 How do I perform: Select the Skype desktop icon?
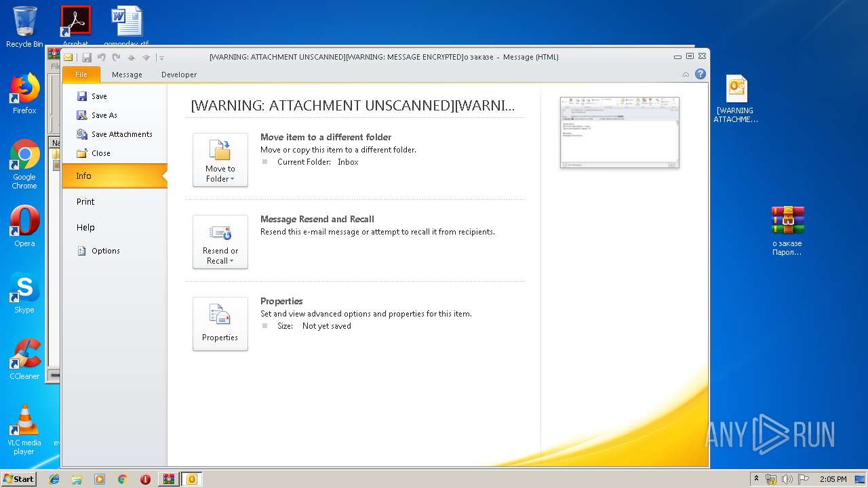pyautogui.click(x=24, y=293)
